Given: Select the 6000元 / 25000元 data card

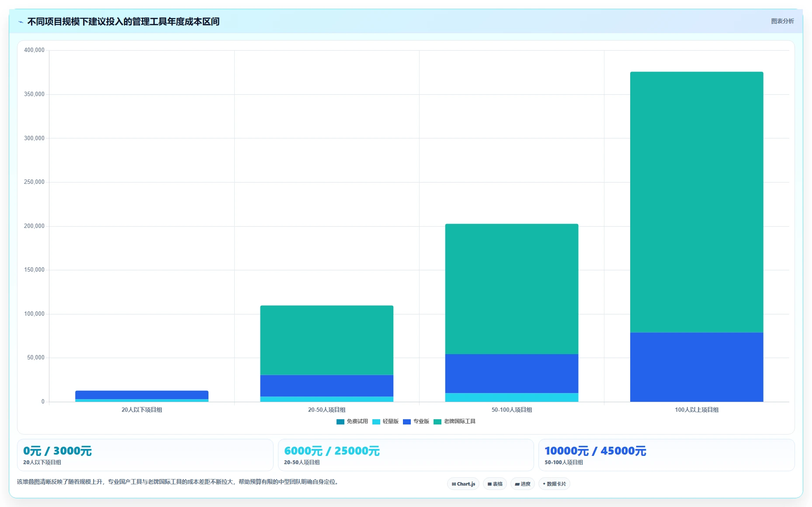Looking at the screenshot, I should click(406, 455).
